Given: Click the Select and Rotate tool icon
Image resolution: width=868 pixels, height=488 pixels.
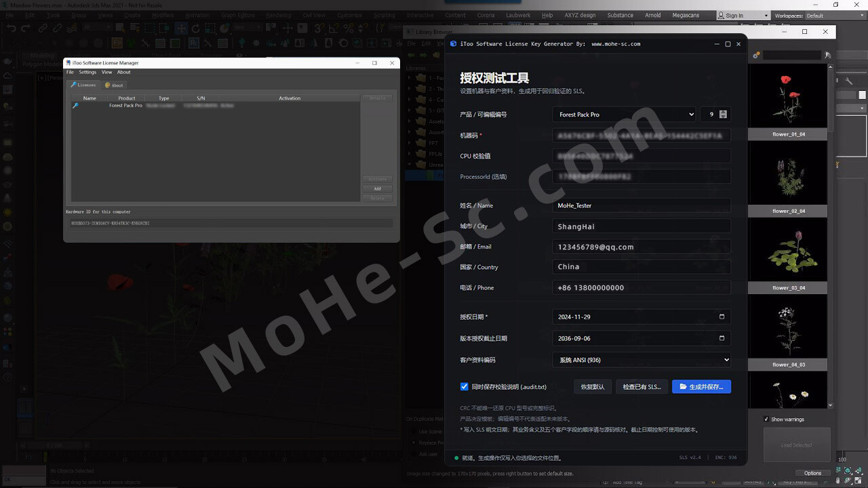Looking at the screenshot, I should point(196,28).
